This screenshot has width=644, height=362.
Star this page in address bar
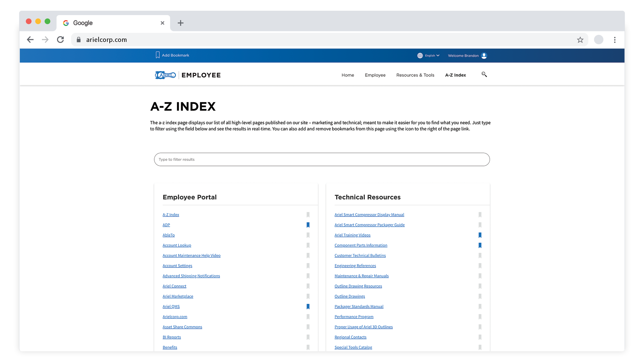(580, 40)
